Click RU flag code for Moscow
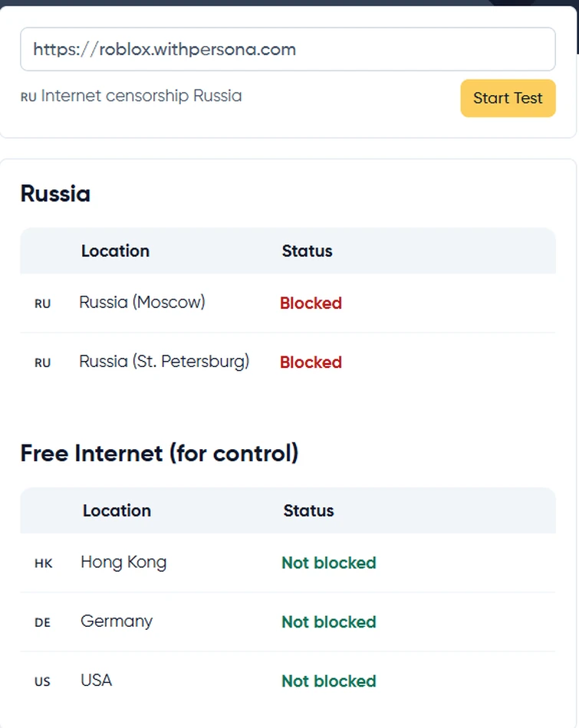 click(43, 304)
